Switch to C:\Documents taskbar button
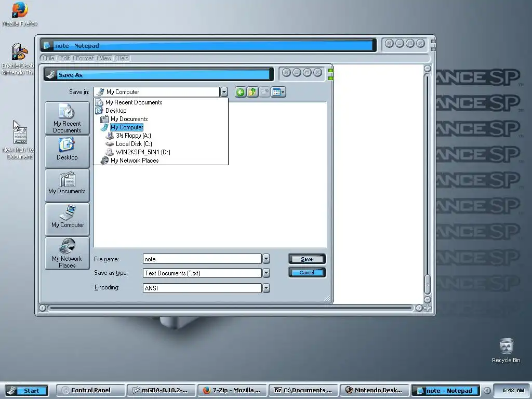Image resolution: width=532 pixels, height=399 pixels. click(303, 390)
